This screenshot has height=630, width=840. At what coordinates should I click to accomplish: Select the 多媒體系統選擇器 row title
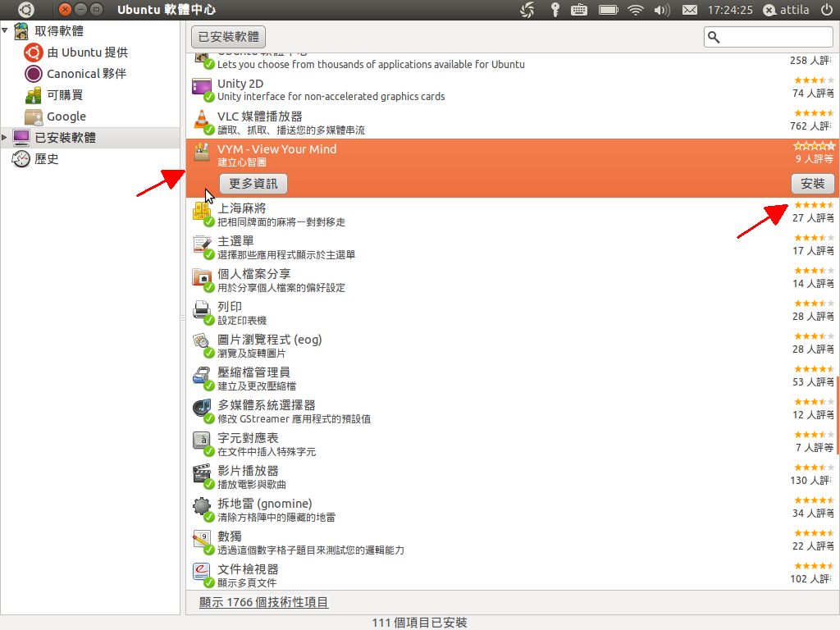click(x=267, y=405)
